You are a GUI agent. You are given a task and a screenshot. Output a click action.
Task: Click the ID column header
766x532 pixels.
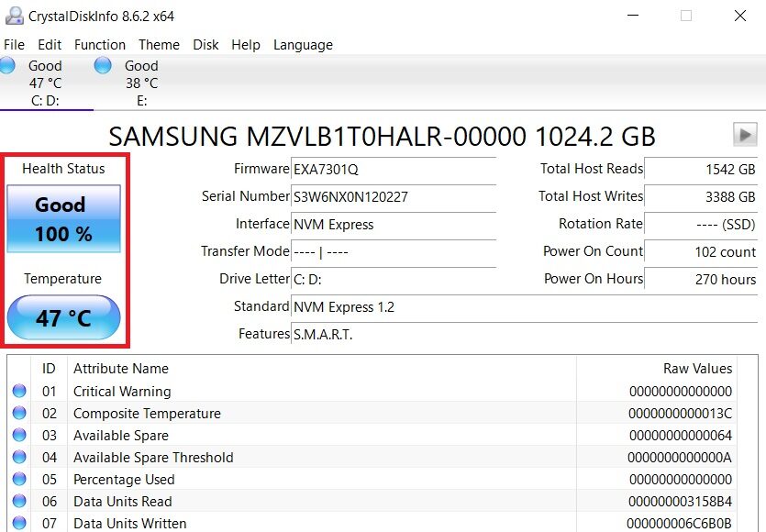click(x=49, y=369)
